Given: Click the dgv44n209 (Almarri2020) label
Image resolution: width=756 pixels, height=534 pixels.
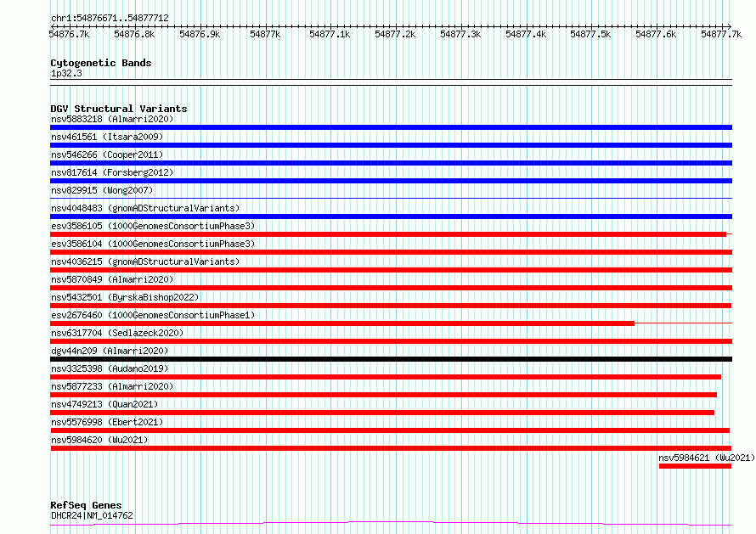Looking at the screenshot, I should [110, 351].
